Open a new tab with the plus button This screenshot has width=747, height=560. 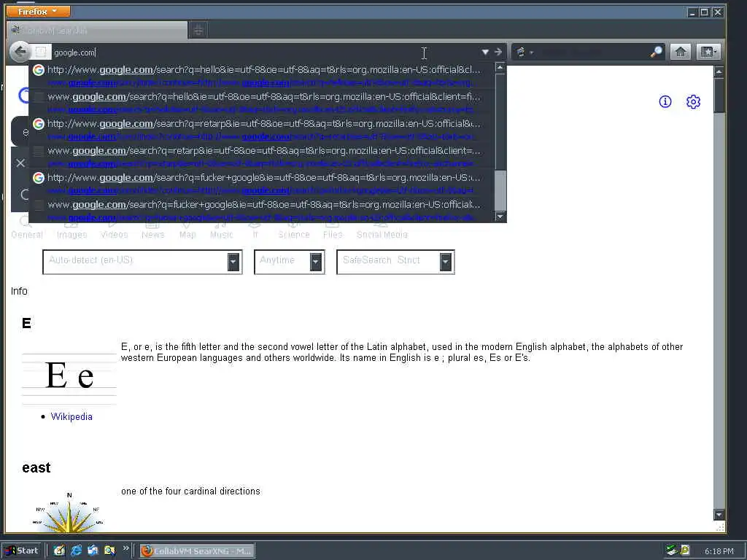[198, 31]
